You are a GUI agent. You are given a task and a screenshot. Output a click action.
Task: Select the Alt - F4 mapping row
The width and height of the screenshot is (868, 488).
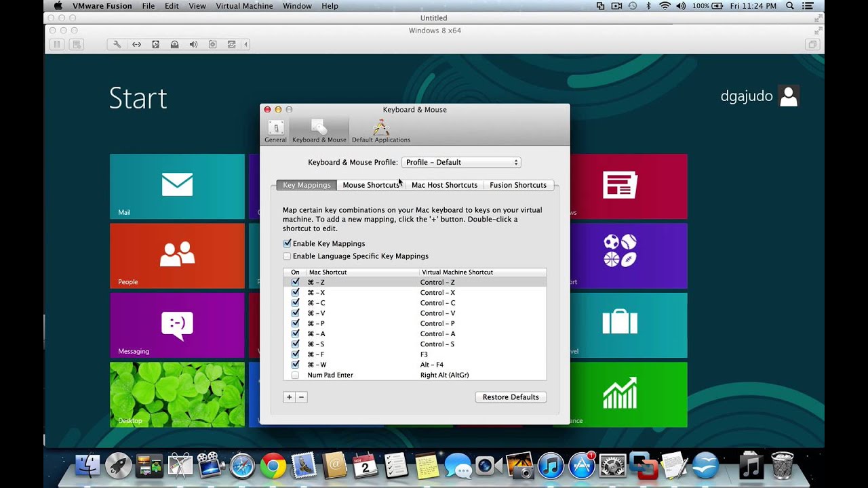(414, 365)
